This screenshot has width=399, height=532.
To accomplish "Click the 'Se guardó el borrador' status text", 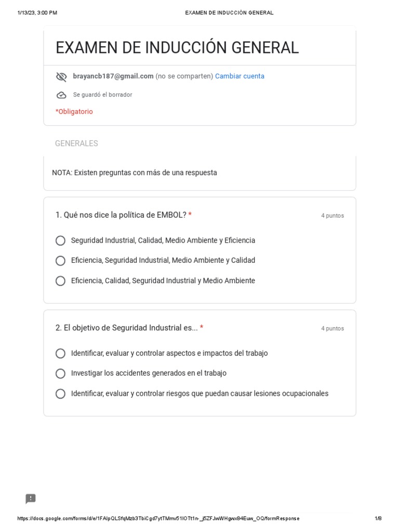I will pos(102,95).
